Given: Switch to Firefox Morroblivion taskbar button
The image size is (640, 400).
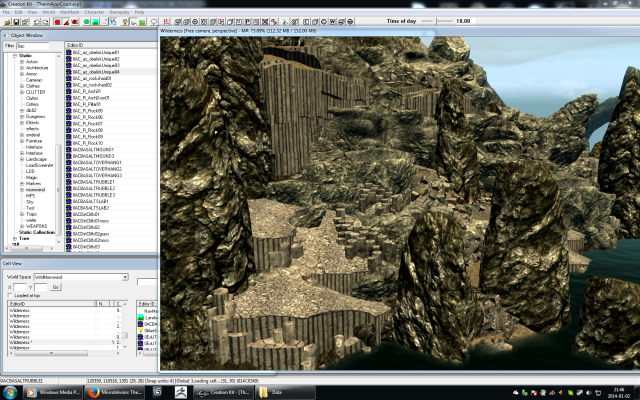Looking at the screenshot, I should point(116,393).
